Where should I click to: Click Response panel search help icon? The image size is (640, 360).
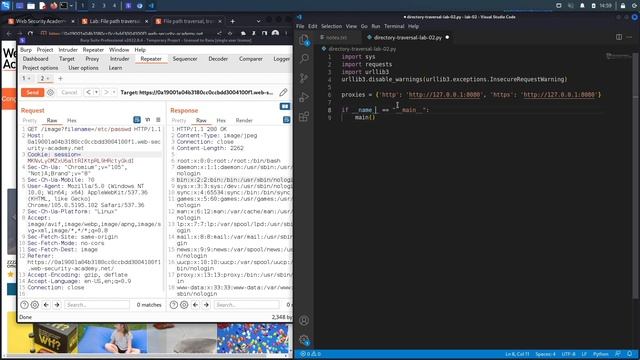(174, 305)
